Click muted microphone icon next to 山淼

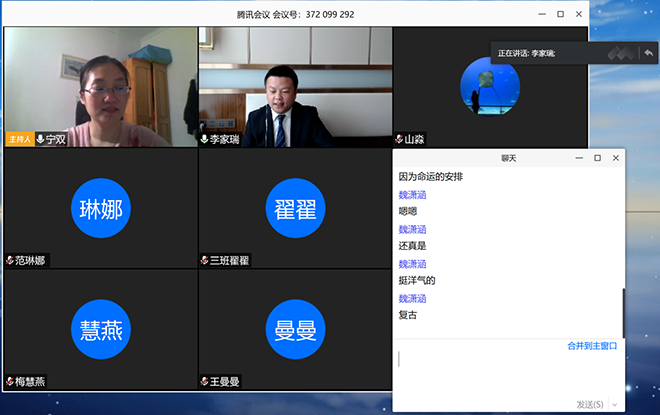pos(399,139)
